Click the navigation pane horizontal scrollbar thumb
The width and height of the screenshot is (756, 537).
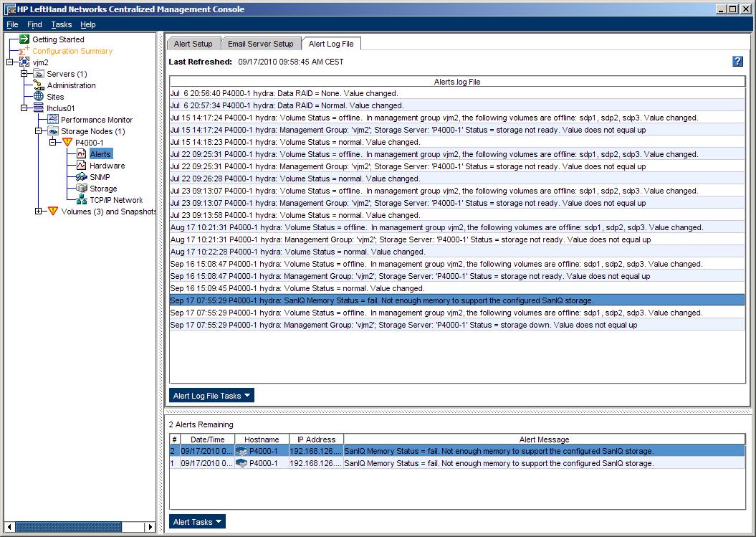coord(67,527)
